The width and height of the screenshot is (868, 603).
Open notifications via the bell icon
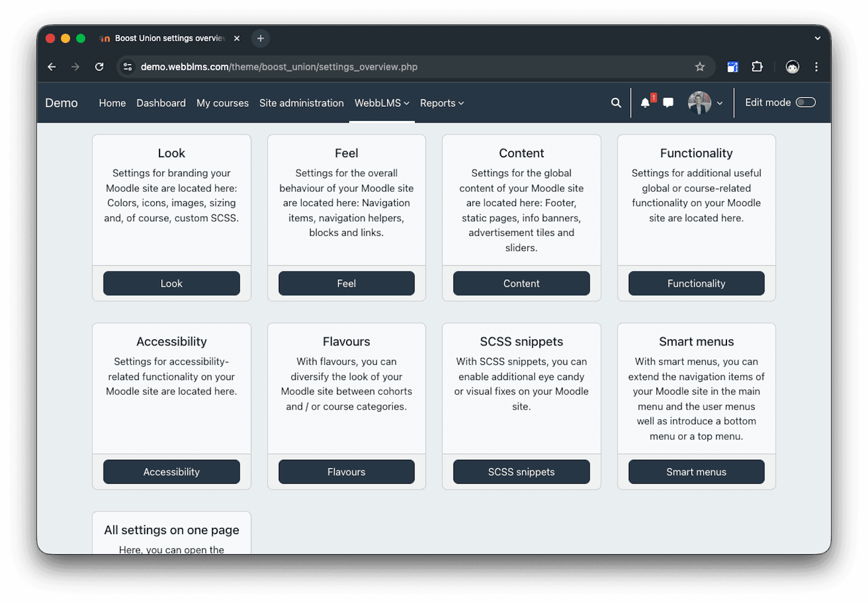tap(646, 102)
